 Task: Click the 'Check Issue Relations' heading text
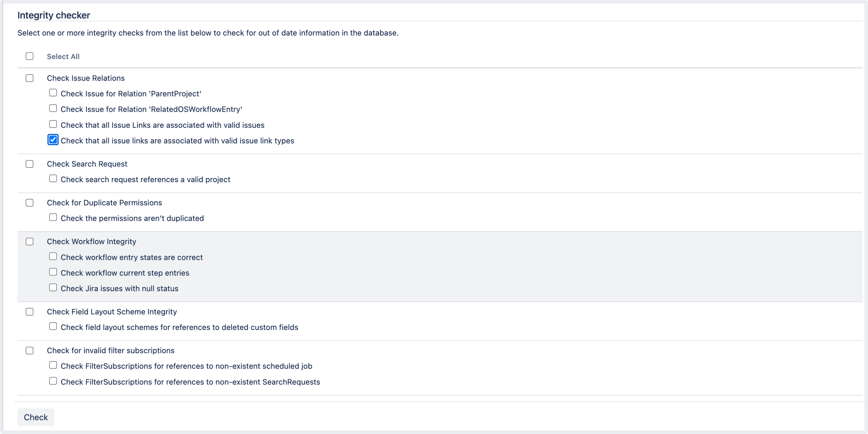tap(86, 78)
